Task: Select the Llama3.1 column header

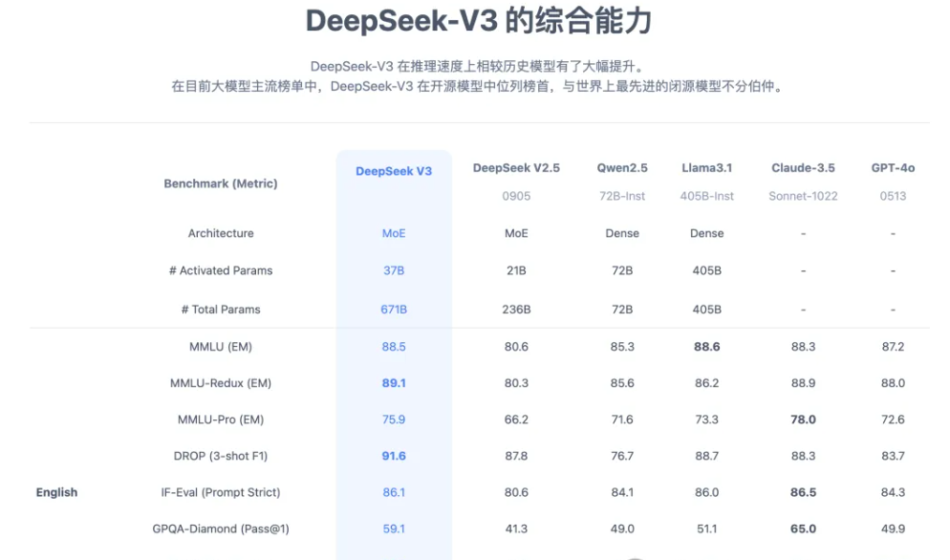Action: coord(707,168)
